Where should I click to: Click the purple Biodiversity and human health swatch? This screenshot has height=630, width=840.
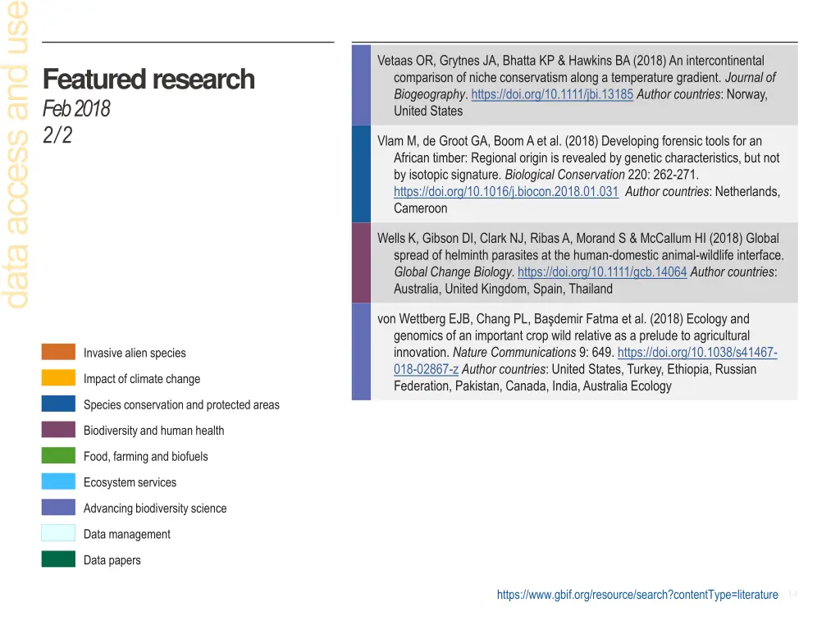click(58, 430)
